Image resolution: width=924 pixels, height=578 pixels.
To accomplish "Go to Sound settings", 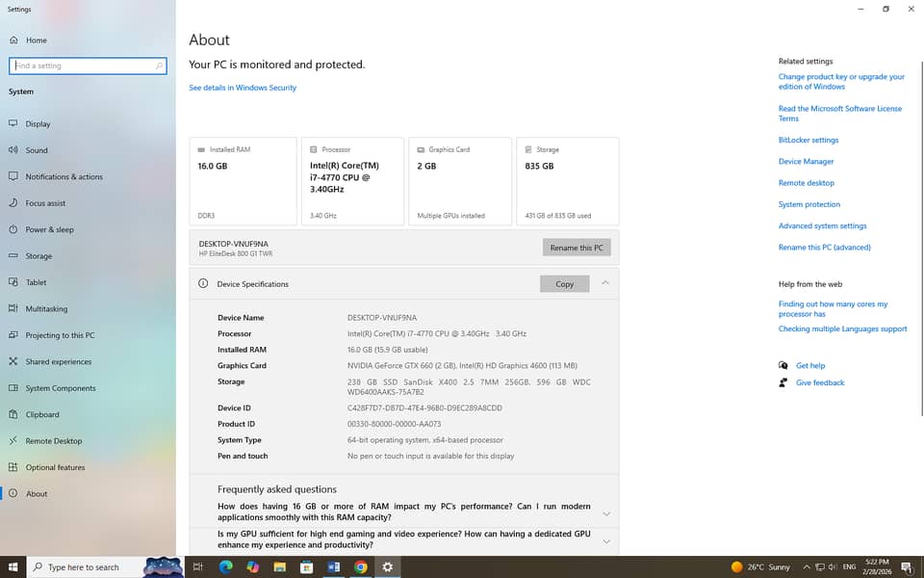I will [37, 150].
